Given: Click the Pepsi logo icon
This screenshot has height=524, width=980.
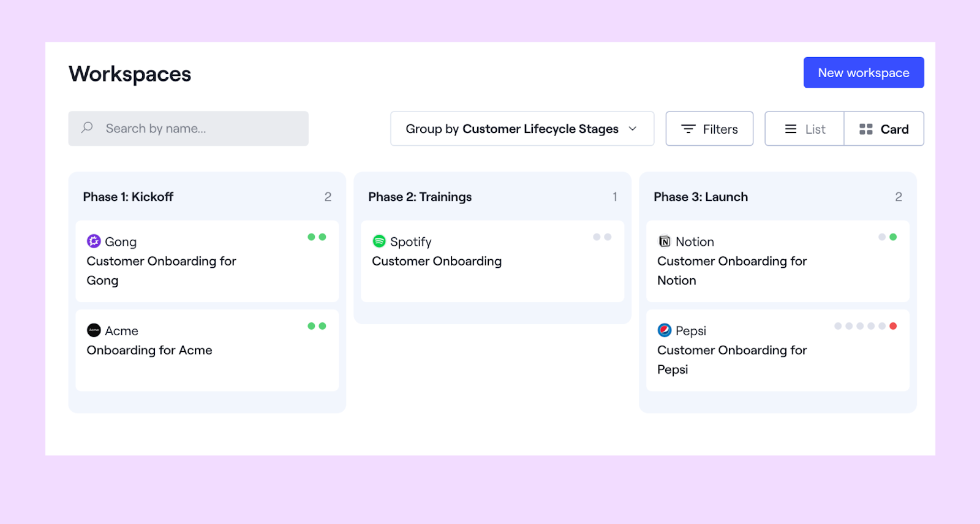Looking at the screenshot, I should click(665, 330).
